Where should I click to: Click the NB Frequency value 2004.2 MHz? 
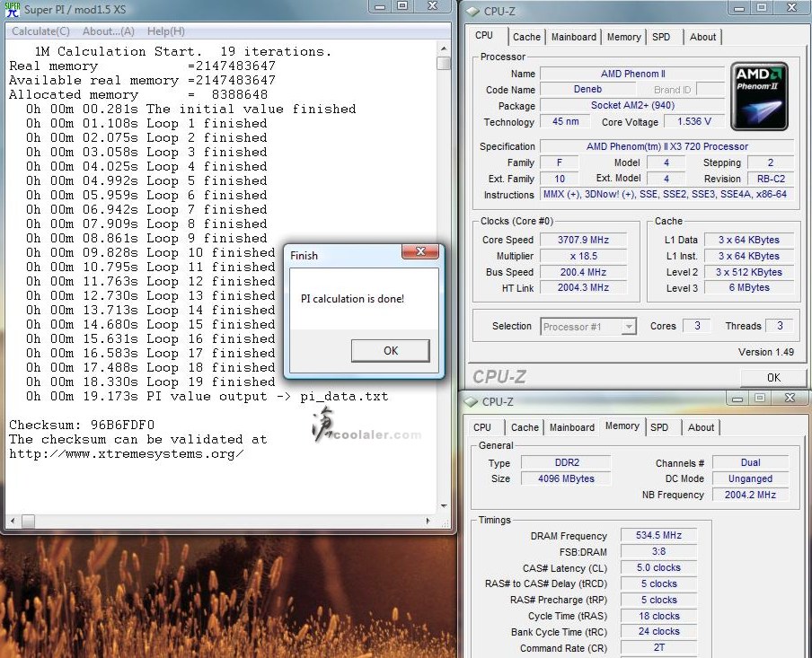coord(750,495)
